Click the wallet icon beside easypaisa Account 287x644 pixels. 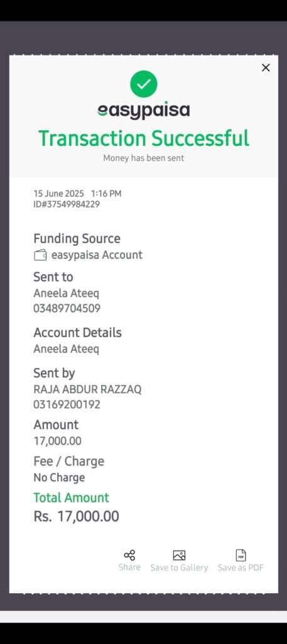click(40, 255)
